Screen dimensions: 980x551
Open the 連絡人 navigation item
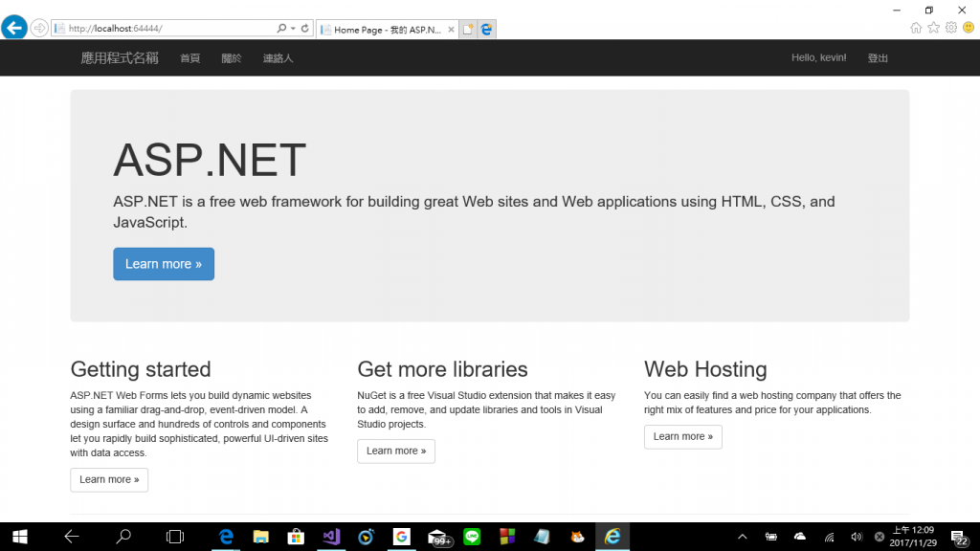[x=278, y=58]
